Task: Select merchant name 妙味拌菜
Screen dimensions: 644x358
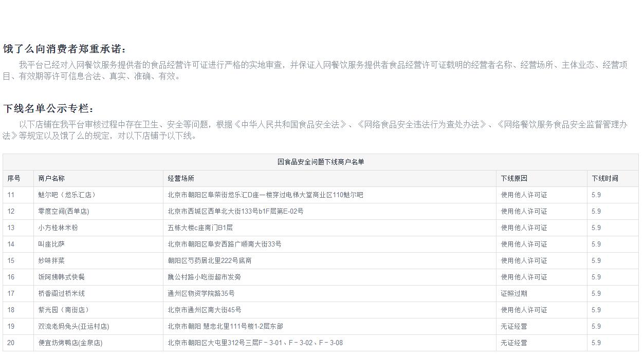Action: tap(51, 260)
